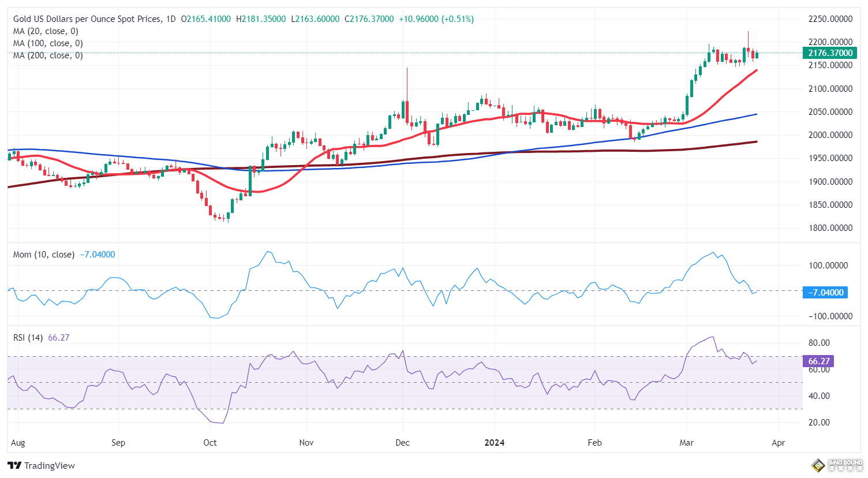Click the TradingView brand text
Image resolution: width=868 pixels, height=478 pixels.
tap(50, 466)
